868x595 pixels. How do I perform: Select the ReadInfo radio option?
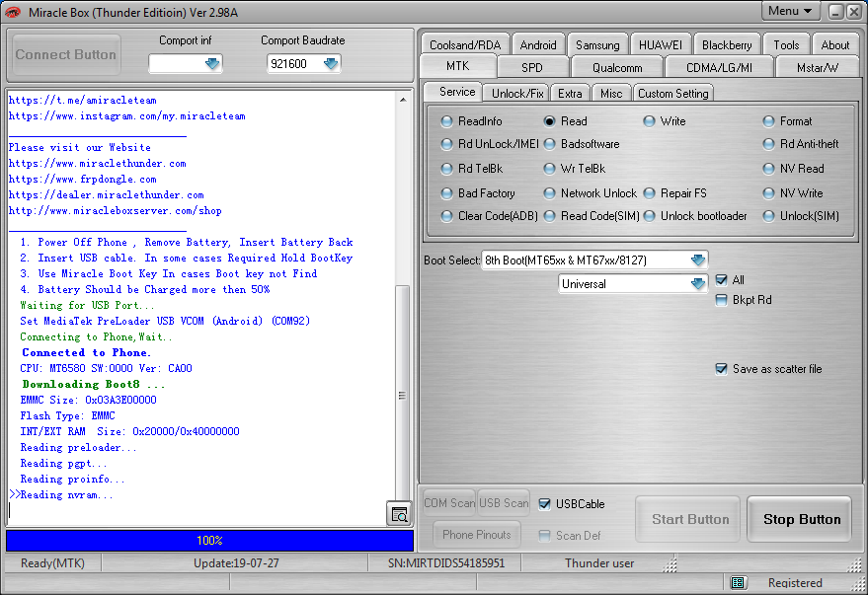(x=472, y=121)
